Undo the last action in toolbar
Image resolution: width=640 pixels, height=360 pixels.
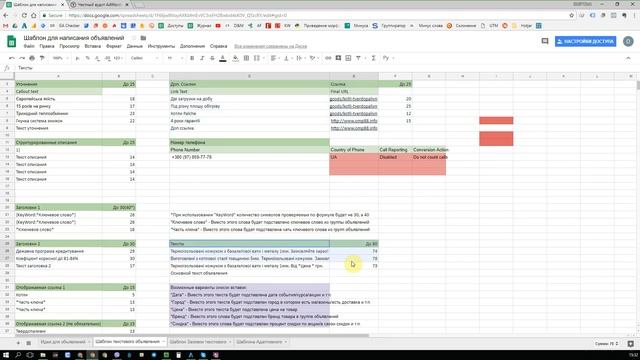[x=11, y=58]
